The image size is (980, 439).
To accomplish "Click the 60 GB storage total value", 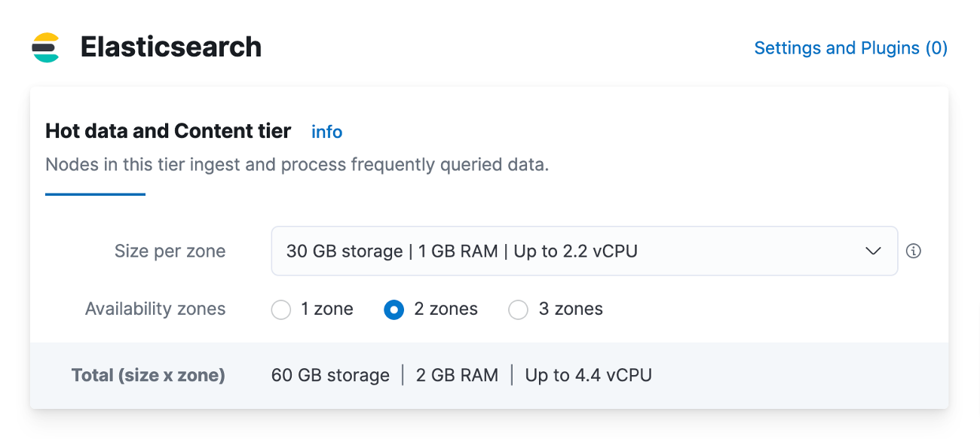I will click(x=330, y=375).
